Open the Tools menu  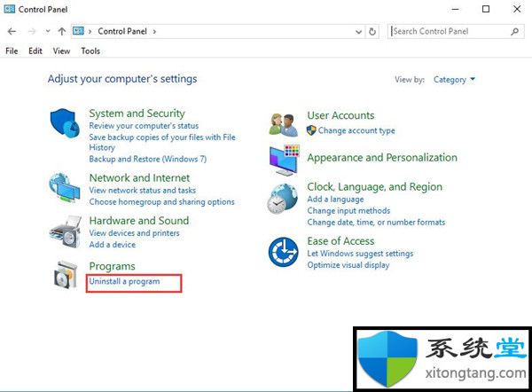click(x=90, y=51)
